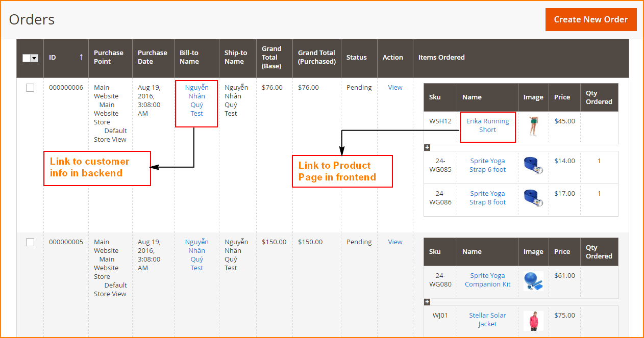
Task: Click the Erika Running Short product thumbnail
Action: coord(533,125)
